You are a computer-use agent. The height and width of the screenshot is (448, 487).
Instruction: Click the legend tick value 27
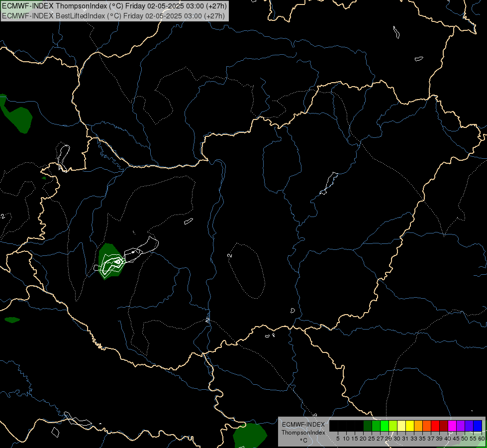pos(380,439)
